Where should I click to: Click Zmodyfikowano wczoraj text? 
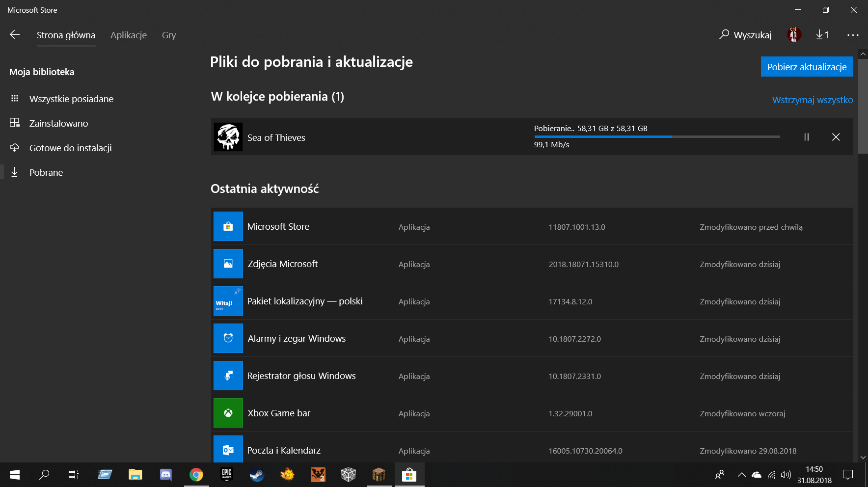point(742,413)
